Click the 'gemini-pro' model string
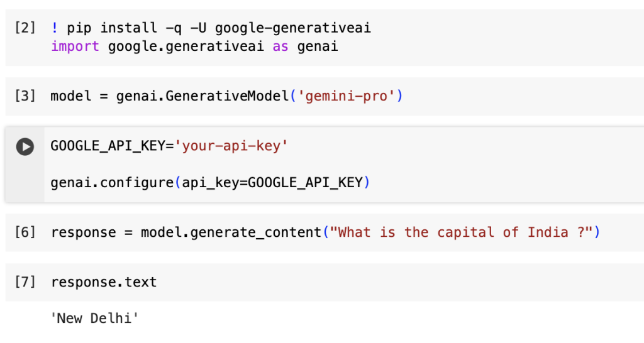Viewport: 644px width, 343px height. pos(345,96)
